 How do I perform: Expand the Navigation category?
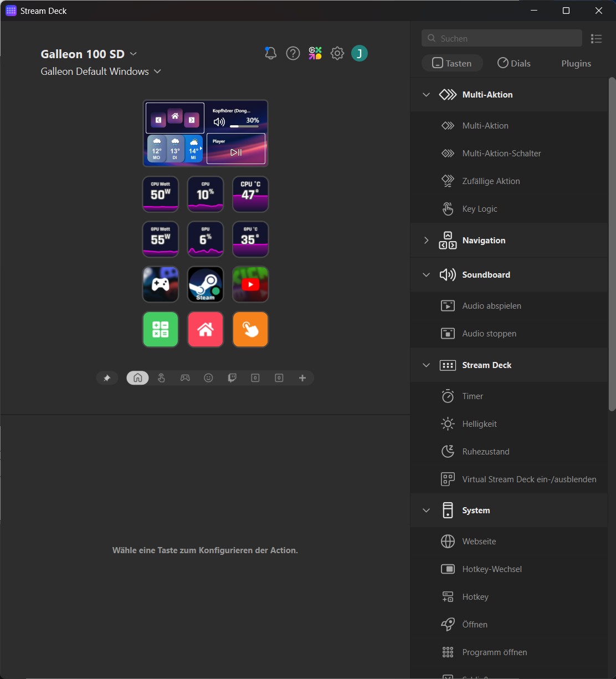426,241
